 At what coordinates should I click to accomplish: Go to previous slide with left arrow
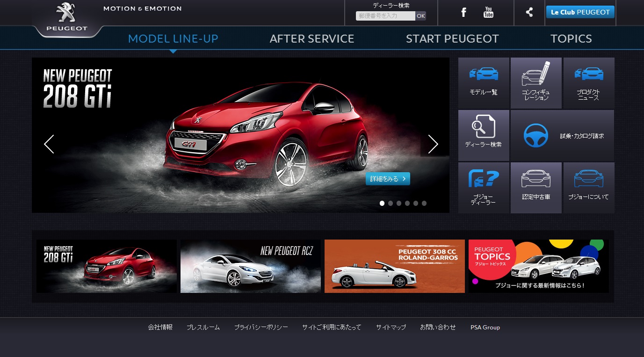click(49, 144)
